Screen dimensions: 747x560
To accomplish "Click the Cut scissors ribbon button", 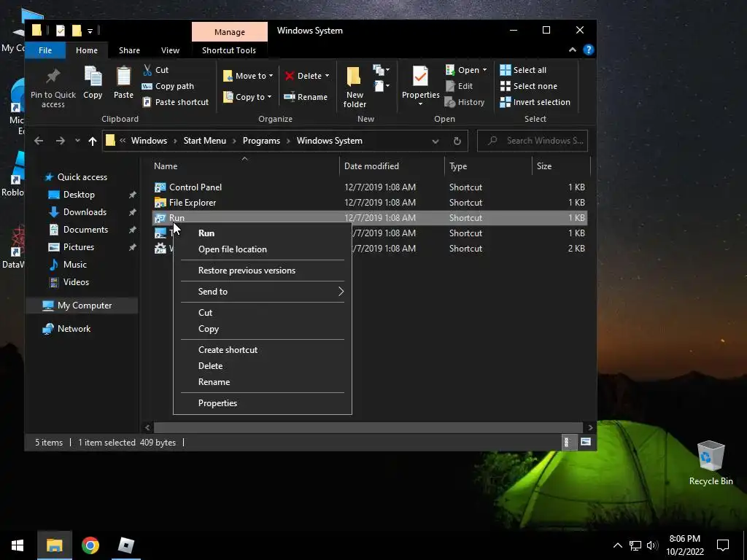I will coord(156,70).
